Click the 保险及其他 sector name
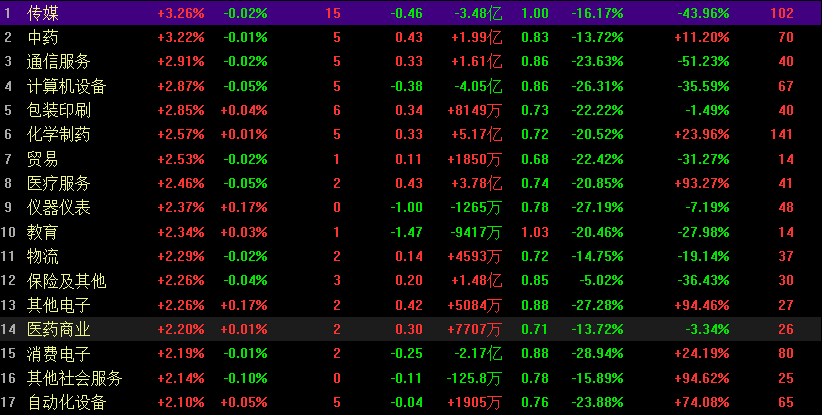This screenshot has width=822, height=415. tap(66, 280)
